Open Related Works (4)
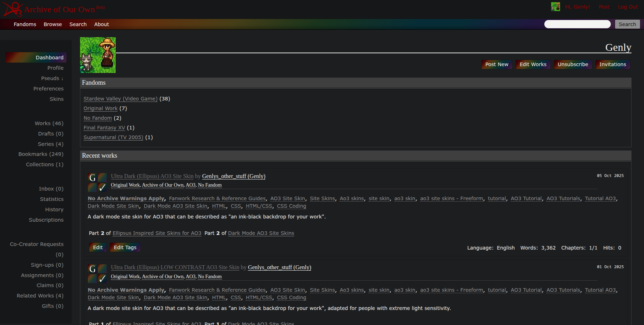The image size is (644, 325). (x=40, y=296)
